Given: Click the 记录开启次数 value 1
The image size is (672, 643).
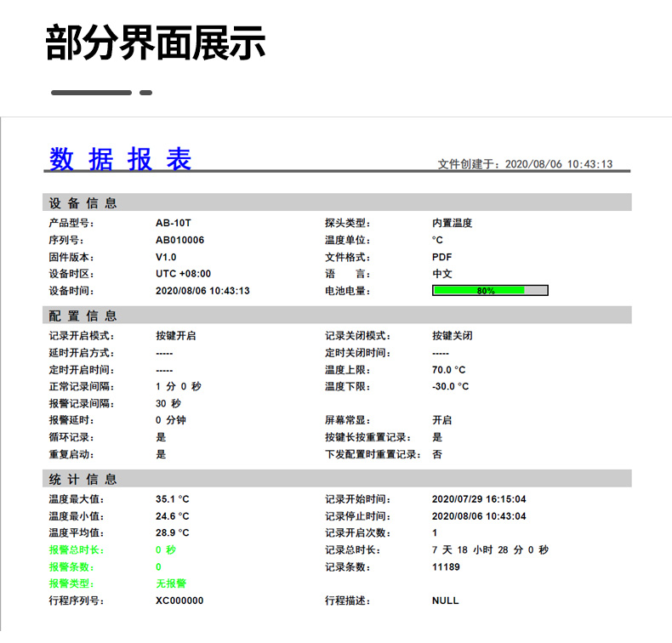Looking at the screenshot, I should [435, 533].
